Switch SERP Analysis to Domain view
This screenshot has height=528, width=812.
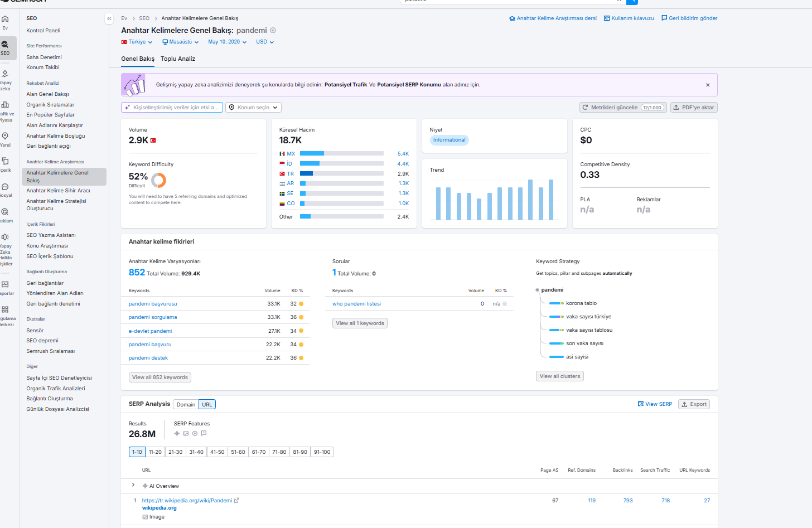pyautogui.click(x=186, y=405)
